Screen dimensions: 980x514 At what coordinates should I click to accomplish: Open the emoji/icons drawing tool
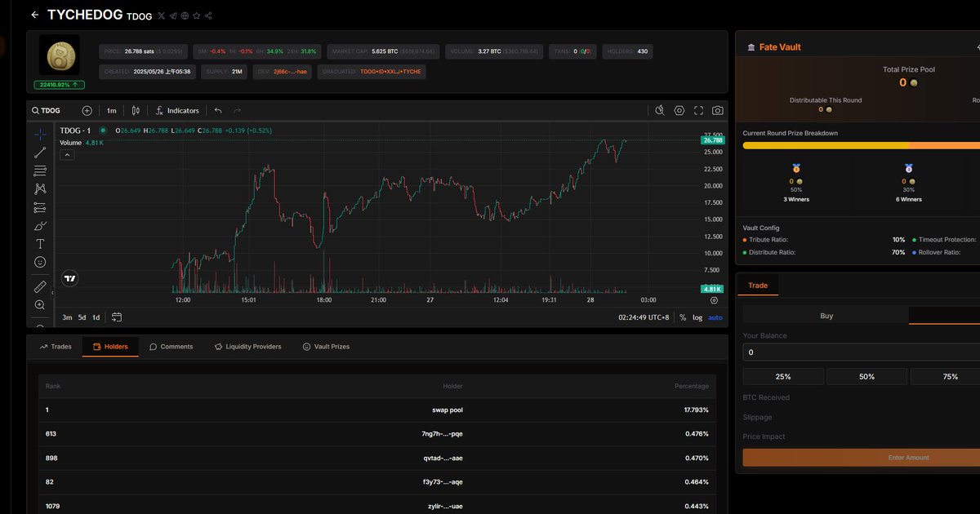coord(40,263)
